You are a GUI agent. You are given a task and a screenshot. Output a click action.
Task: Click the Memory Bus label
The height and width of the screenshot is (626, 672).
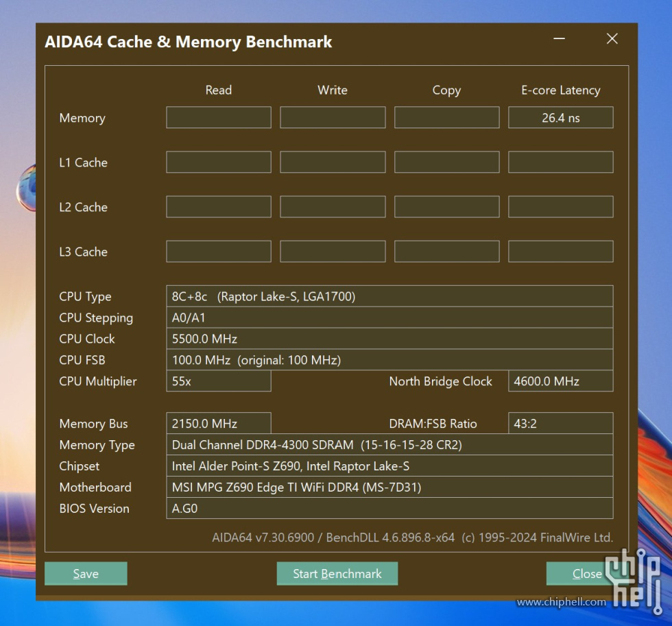click(x=93, y=424)
